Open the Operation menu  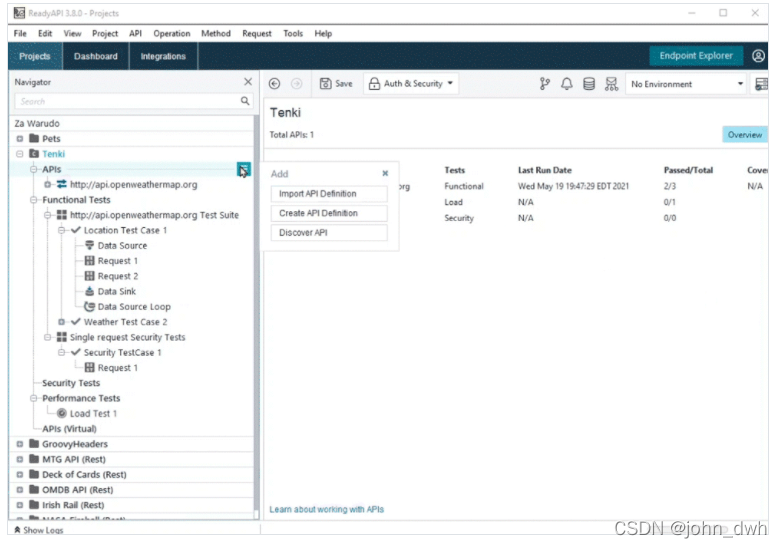(x=172, y=33)
